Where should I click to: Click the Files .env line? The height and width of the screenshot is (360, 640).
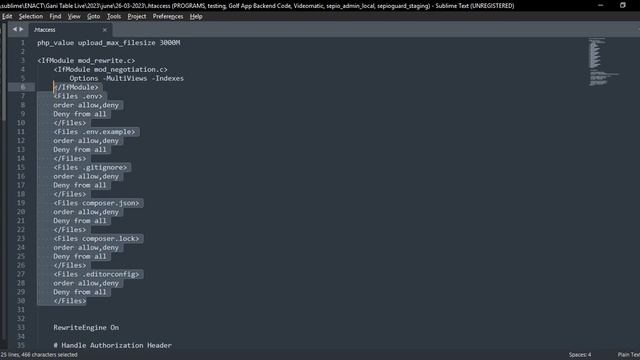pos(78,96)
